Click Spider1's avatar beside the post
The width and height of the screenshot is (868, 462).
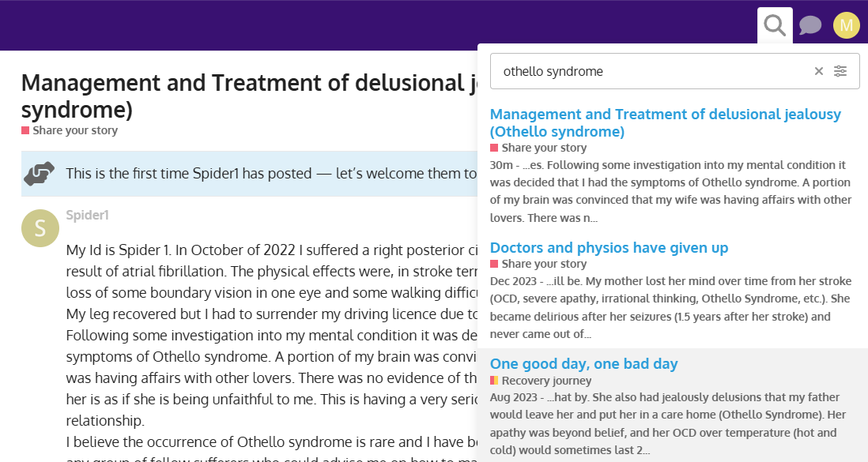point(40,228)
